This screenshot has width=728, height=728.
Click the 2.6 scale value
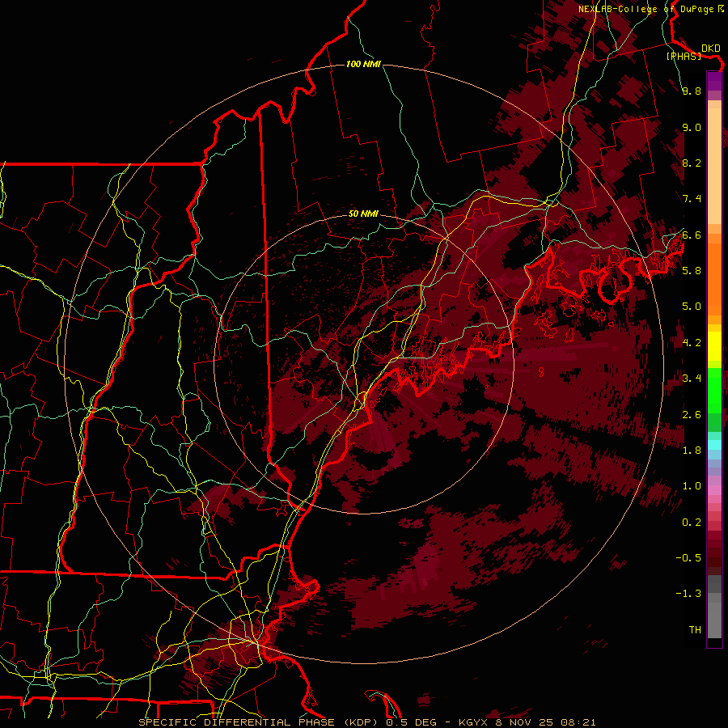pyautogui.click(x=692, y=415)
